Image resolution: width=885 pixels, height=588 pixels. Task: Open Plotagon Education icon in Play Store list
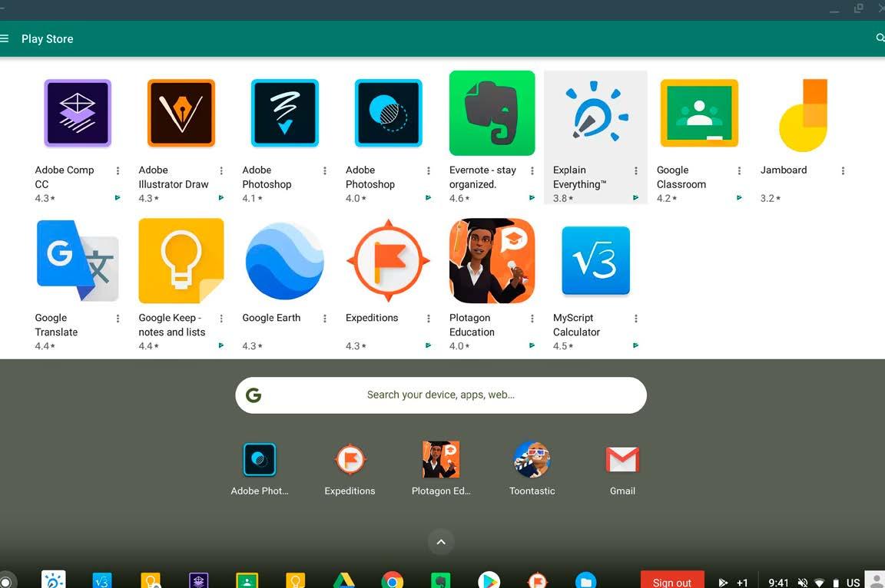click(x=492, y=260)
